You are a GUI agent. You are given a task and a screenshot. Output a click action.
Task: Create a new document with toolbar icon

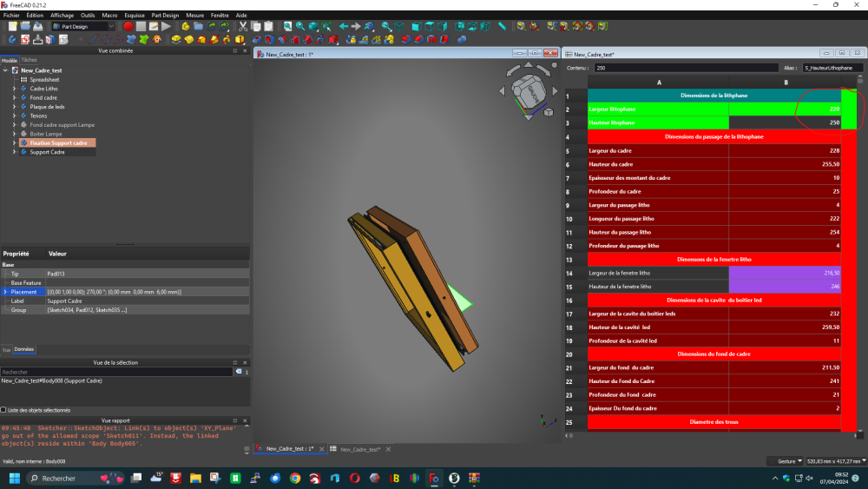tap(12, 26)
